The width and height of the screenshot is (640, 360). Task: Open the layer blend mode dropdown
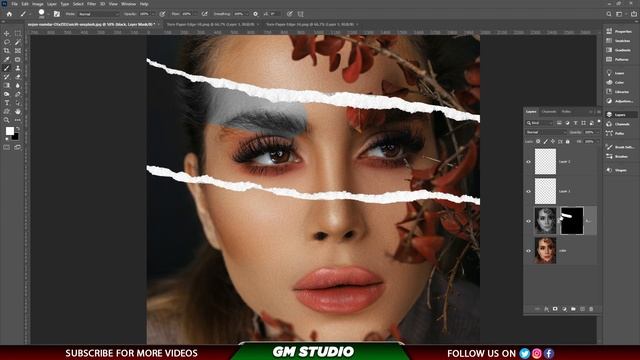pos(546,132)
